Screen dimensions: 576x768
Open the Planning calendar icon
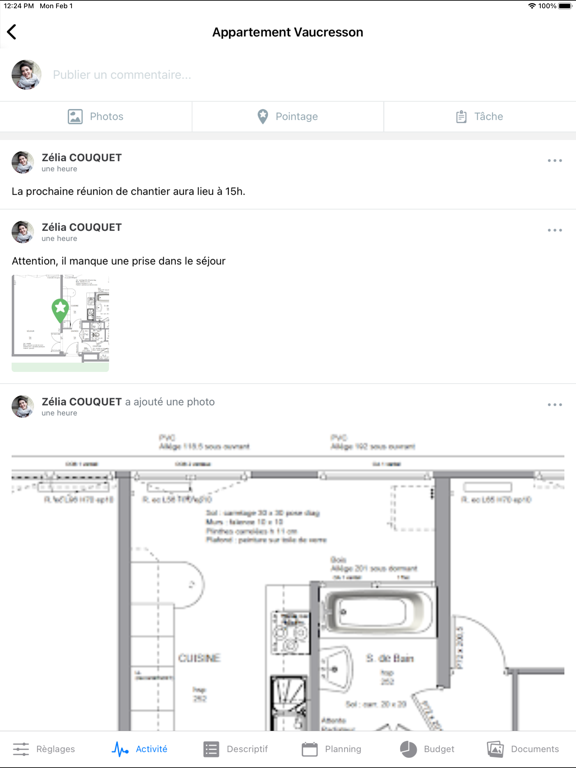pyautogui.click(x=310, y=749)
